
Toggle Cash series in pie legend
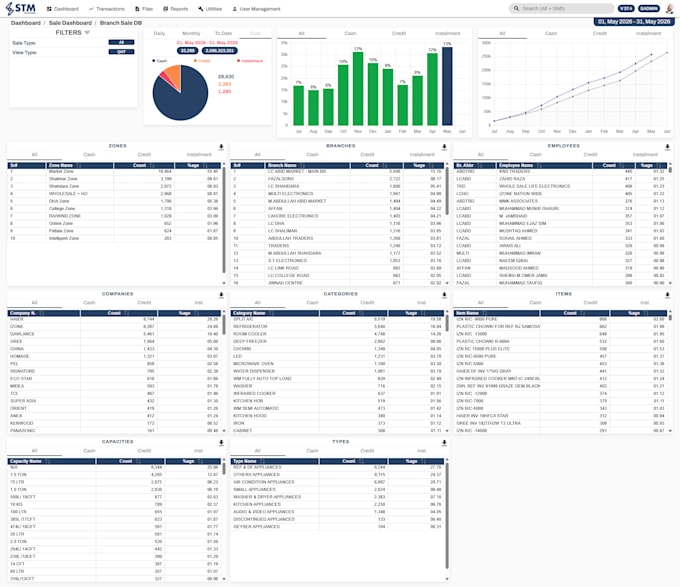point(160,61)
